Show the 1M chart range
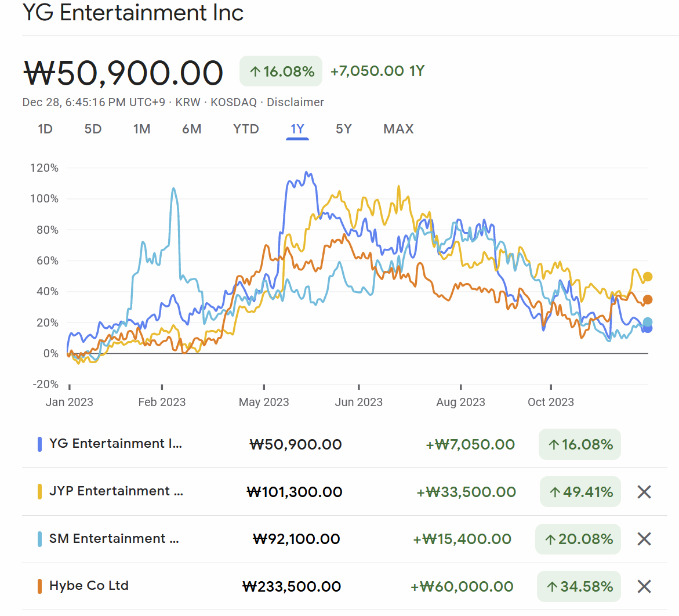This screenshot has height=616, width=679. (x=141, y=129)
